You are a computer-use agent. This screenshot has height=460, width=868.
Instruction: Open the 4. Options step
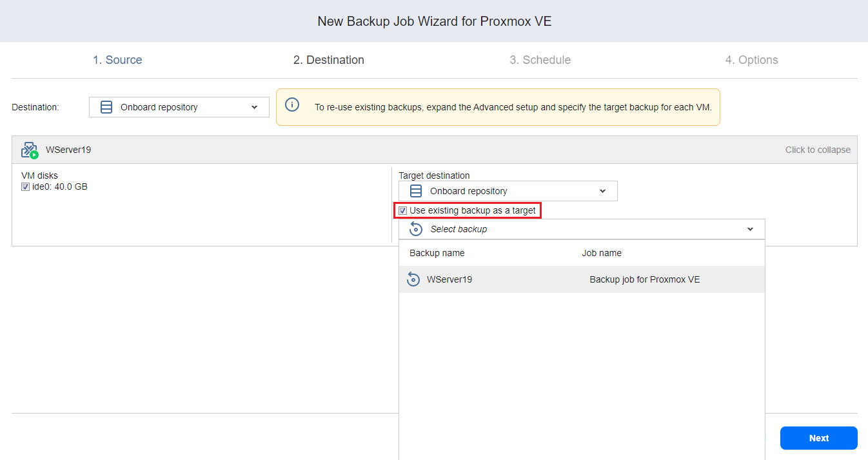(x=751, y=60)
